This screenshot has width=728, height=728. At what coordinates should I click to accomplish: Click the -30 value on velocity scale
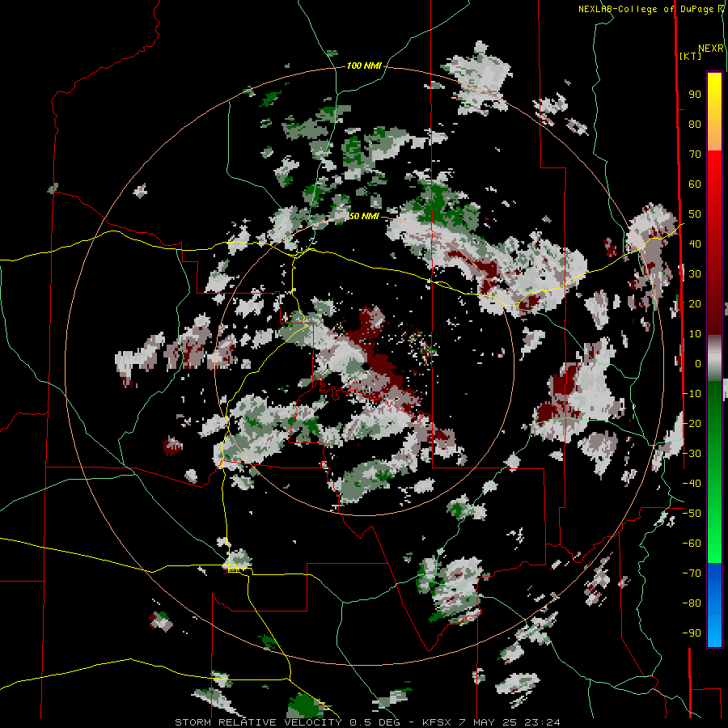point(692,454)
